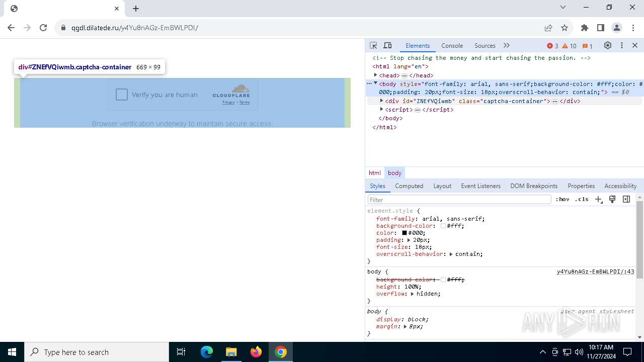Select the body breadcrumb

pos(394,172)
